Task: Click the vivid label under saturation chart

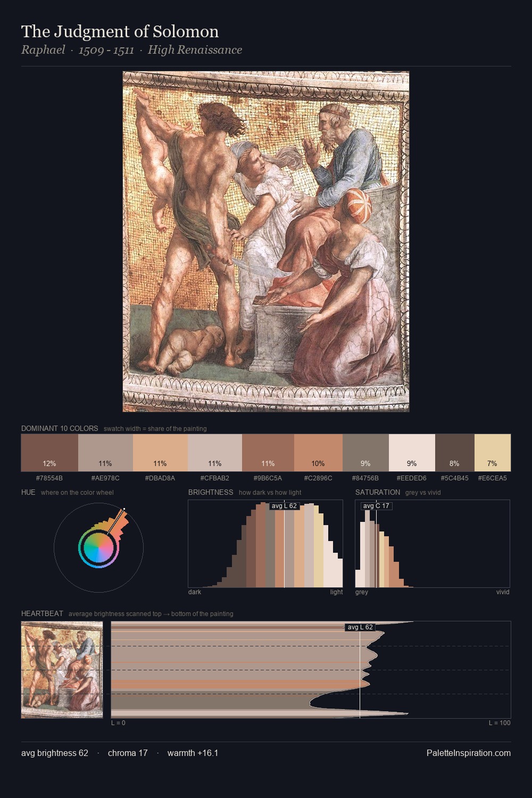Action: [503, 592]
